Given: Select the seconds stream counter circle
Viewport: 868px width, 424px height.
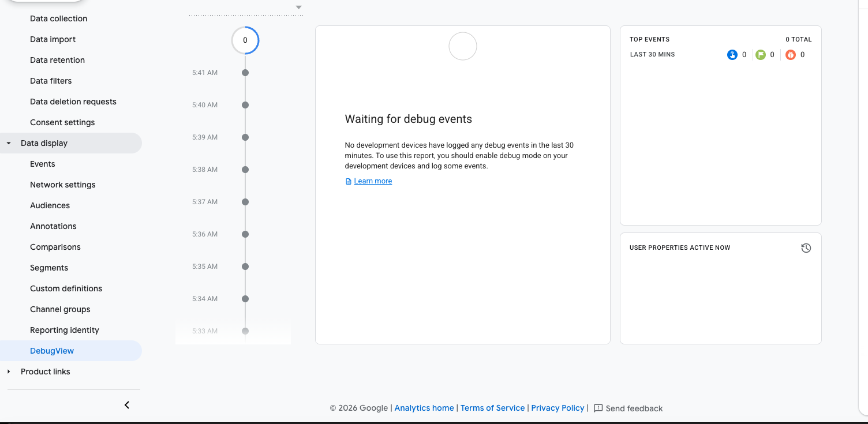Looking at the screenshot, I should click(245, 40).
